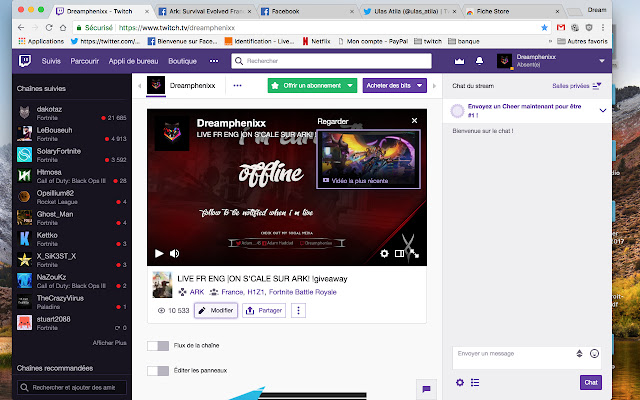
Task: Open the Fortnite Battle Royale community link
Action: [x=302, y=292]
